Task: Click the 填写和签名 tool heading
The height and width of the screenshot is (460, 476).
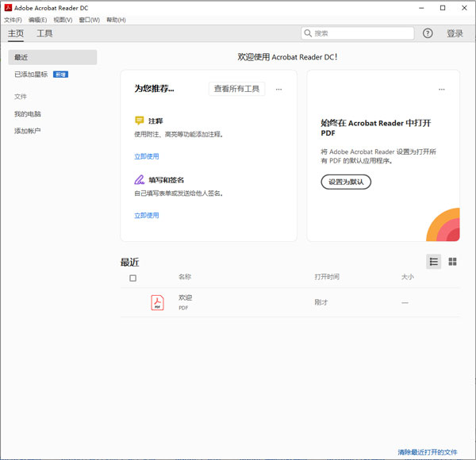Action: click(x=166, y=180)
